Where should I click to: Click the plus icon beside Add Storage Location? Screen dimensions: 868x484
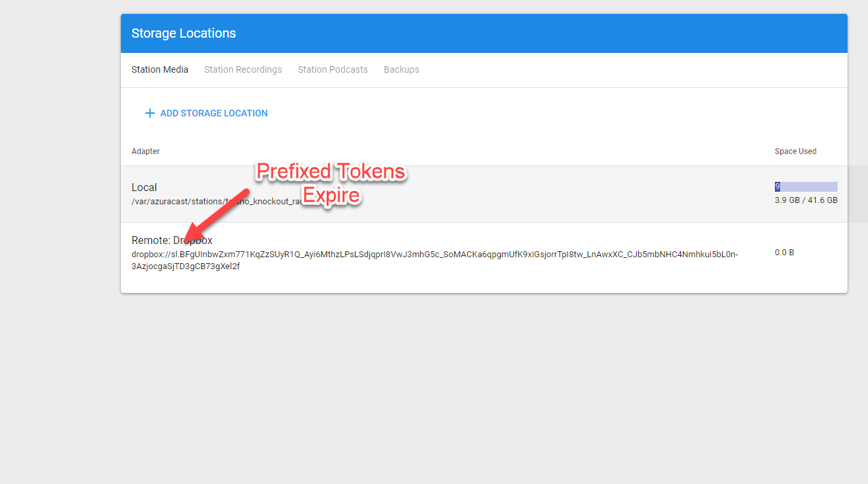(x=150, y=113)
